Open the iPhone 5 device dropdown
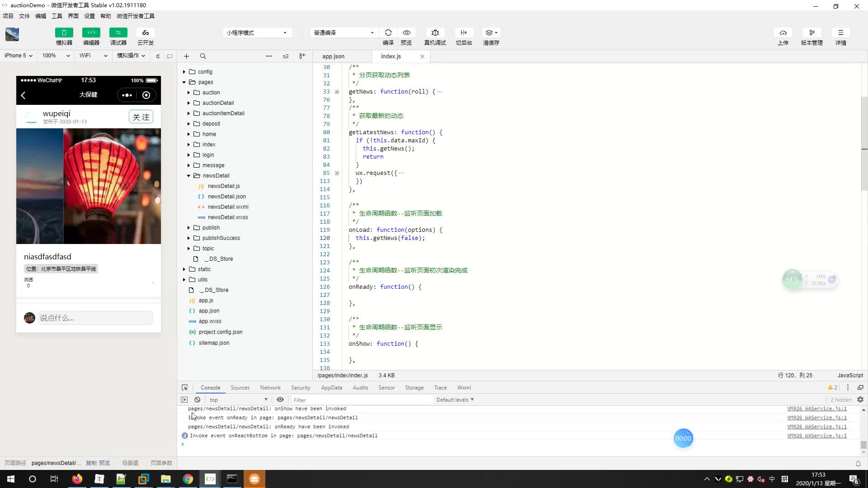This screenshot has width=868, height=488. [18, 56]
